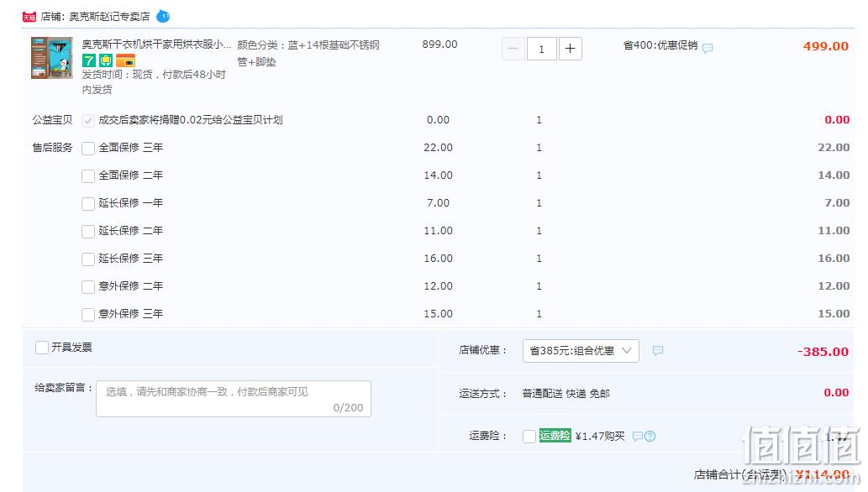Expand the 省385元:组合优惠 dropdown

coord(581,351)
